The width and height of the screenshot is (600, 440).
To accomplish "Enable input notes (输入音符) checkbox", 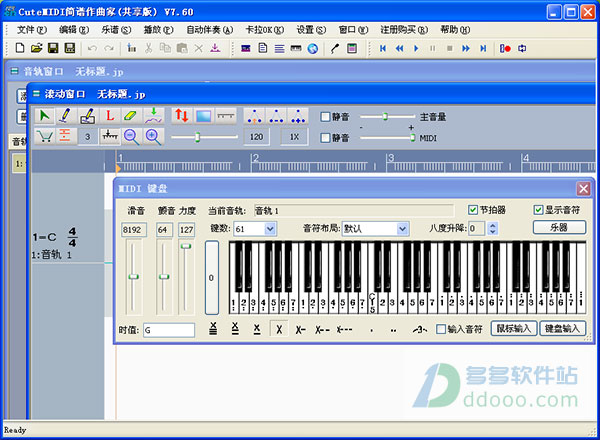I will coord(441,329).
